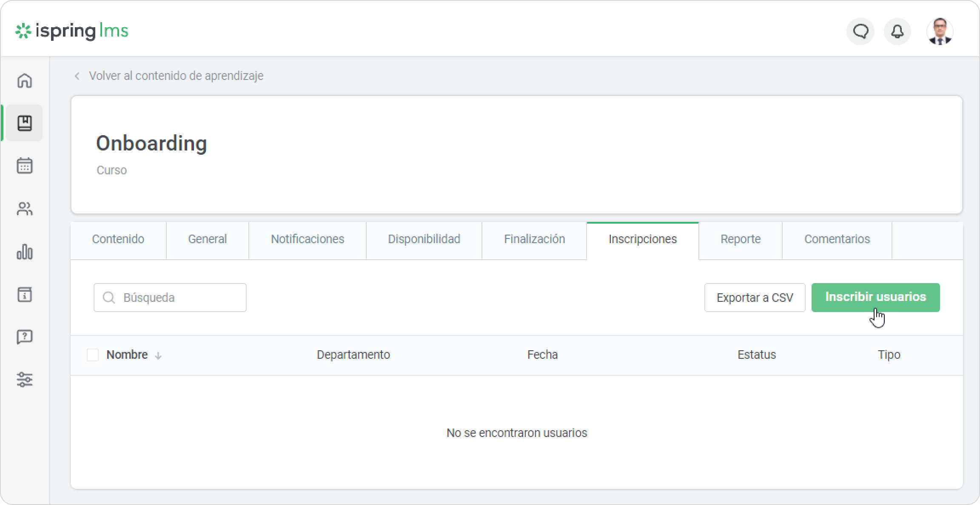Open the users icon in sidebar
This screenshot has height=505, width=980.
pyautogui.click(x=25, y=209)
